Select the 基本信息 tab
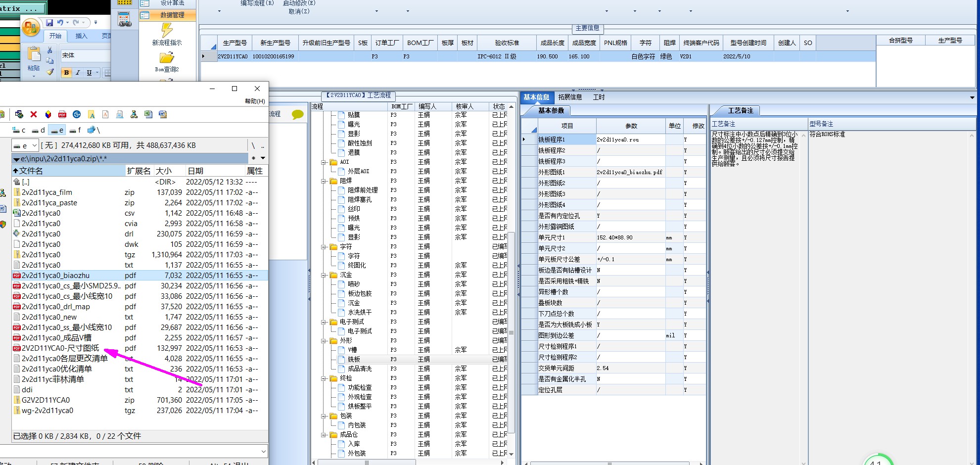This screenshot has height=465, width=980. tap(536, 97)
